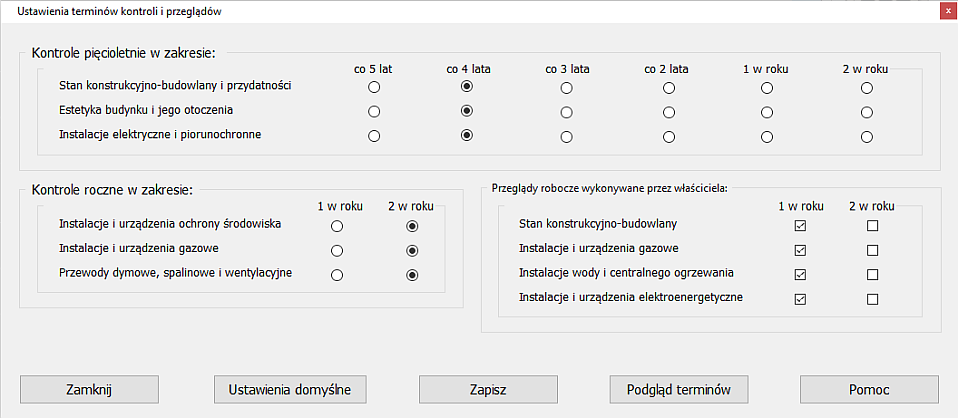Pick 1 w roku for Stan konstrukcyjno-budowlany i przydatności

point(767,87)
